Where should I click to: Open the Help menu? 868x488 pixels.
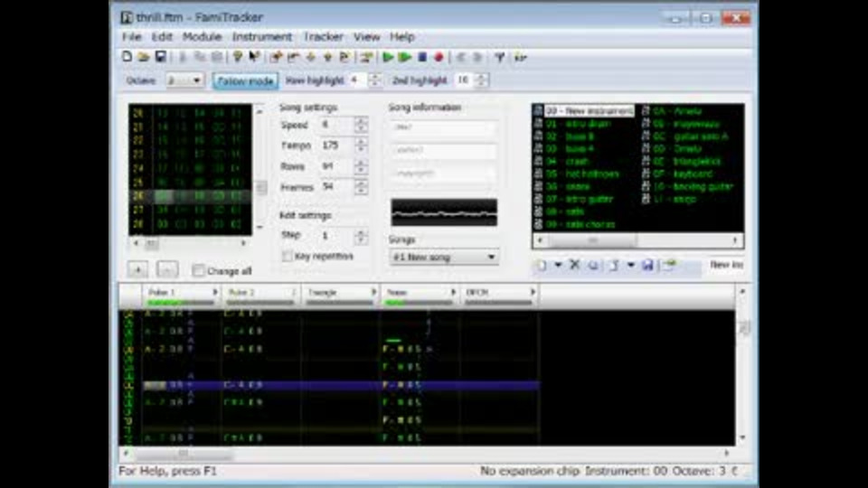click(x=401, y=37)
